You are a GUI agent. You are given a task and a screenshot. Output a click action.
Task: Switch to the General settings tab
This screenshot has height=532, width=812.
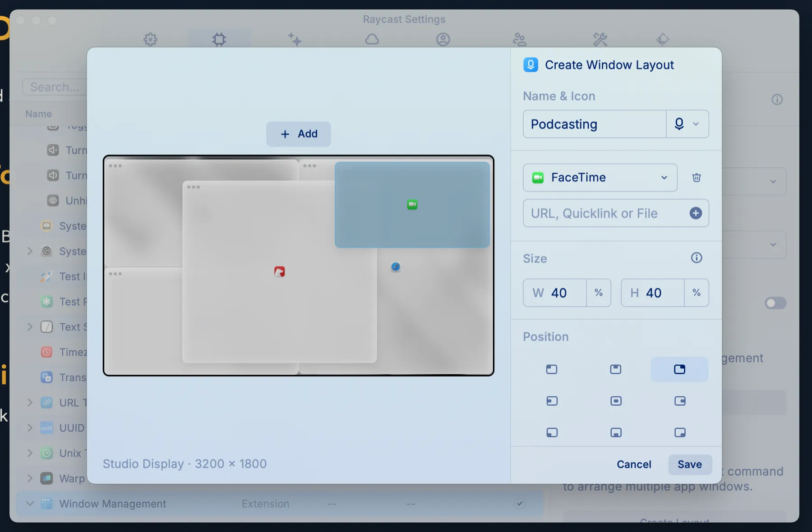pyautogui.click(x=150, y=39)
